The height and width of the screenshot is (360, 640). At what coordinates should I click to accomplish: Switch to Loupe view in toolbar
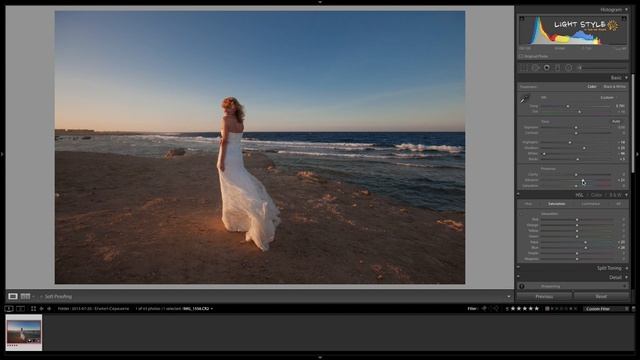[13, 296]
